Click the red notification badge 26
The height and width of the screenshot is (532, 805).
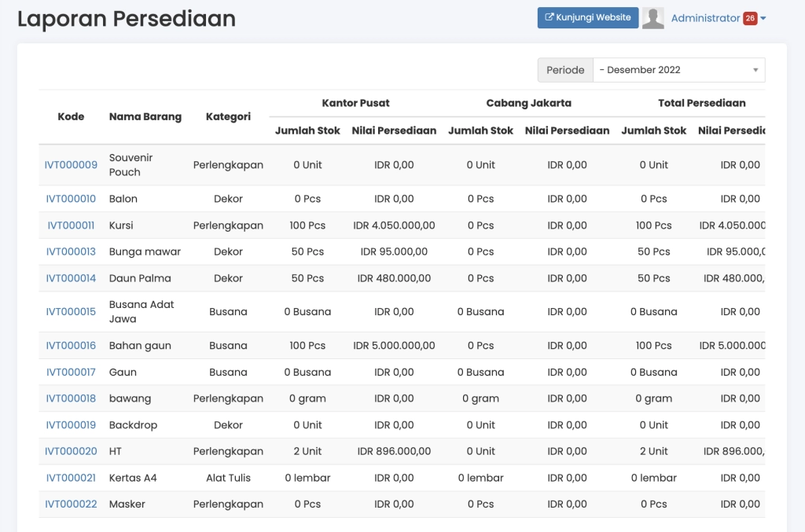[750, 18]
